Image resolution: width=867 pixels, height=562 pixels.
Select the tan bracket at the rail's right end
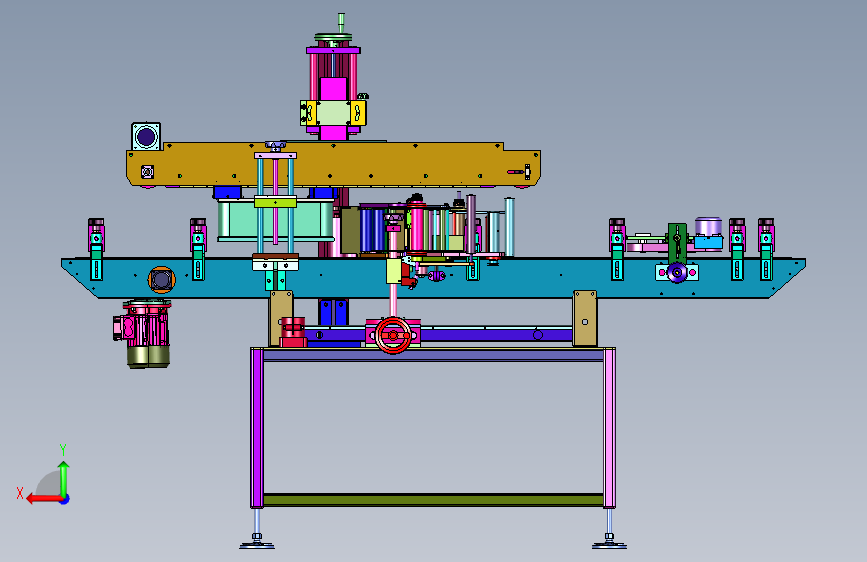(x=585, y=319)
